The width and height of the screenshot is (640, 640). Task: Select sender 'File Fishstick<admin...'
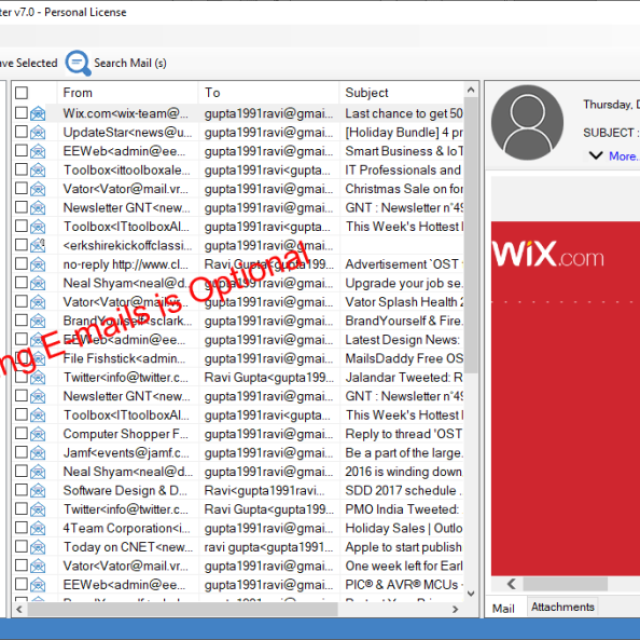pyautogui.click(x=124, y=358)
